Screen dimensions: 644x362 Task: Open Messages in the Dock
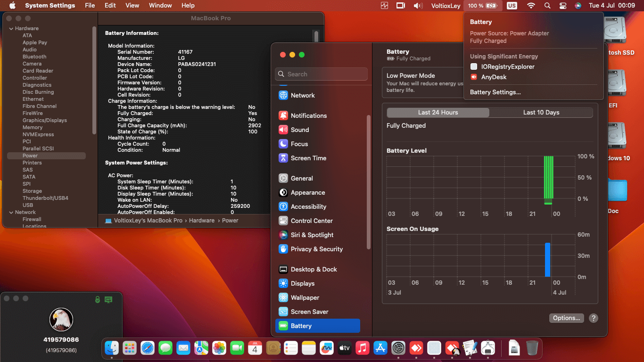165,348
